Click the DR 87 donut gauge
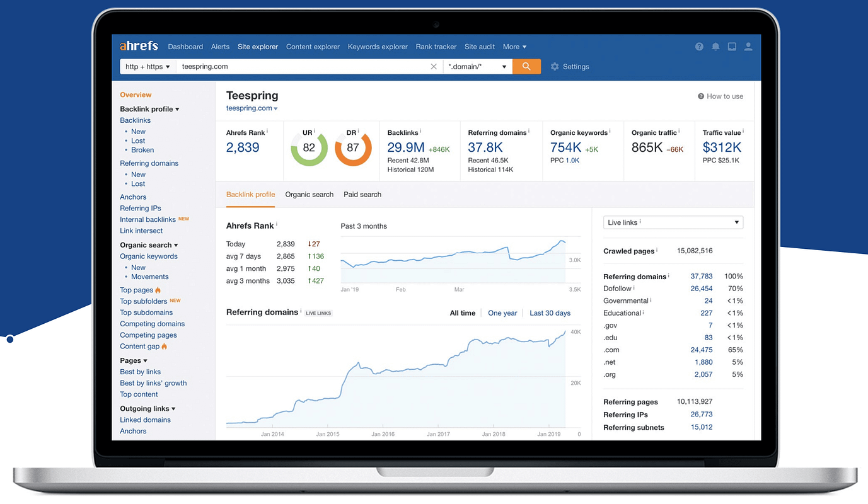The height and width of the screenshot is (504, 868). click(x=353, y=147)
